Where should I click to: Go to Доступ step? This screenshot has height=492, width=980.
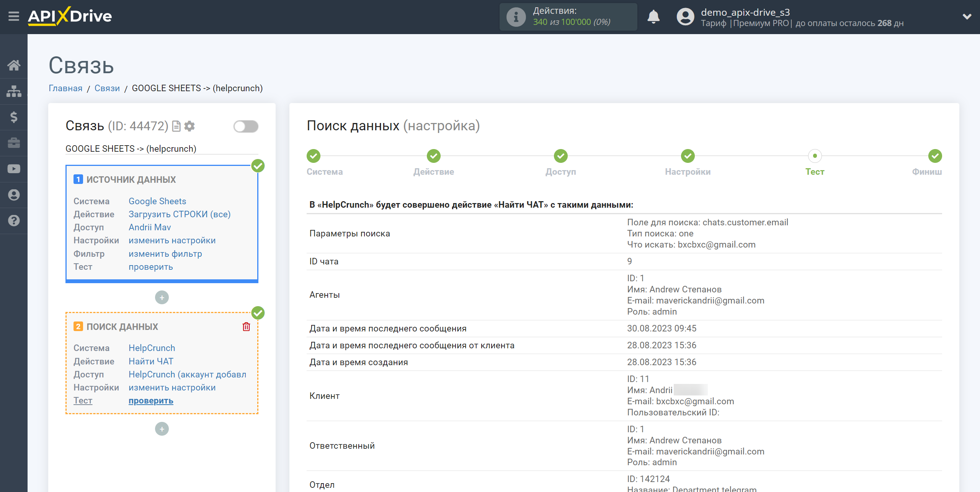point(561,156)
